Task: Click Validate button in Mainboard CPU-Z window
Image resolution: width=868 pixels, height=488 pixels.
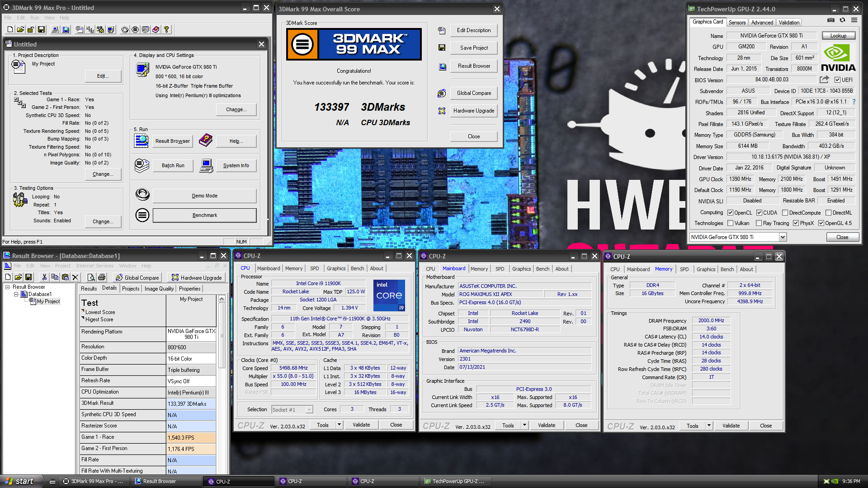Action: 547,425
